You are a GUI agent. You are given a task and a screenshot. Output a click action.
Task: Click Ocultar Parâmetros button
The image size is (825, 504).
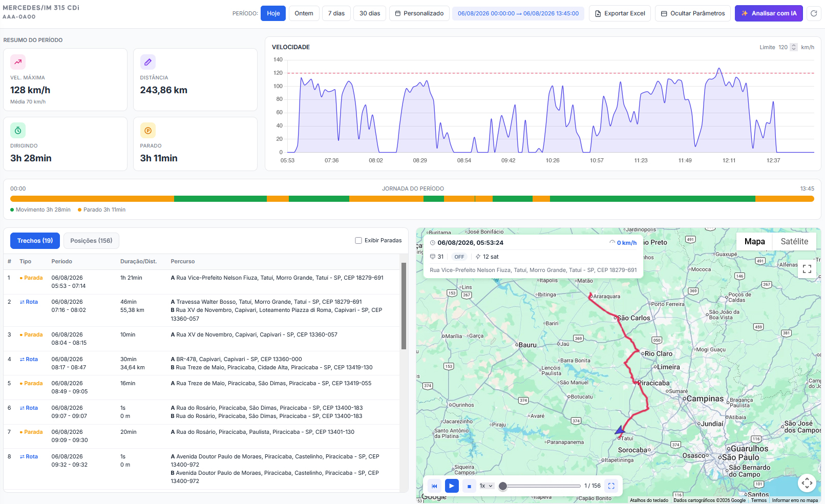tap(693, 13)
